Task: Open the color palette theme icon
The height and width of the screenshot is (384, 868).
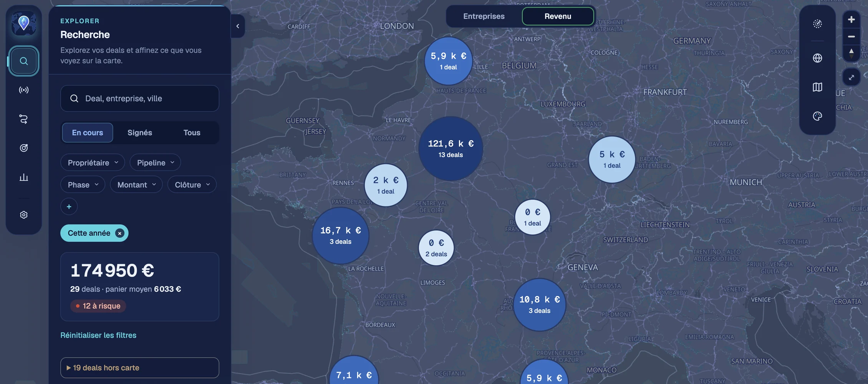Action: point(817,116)
